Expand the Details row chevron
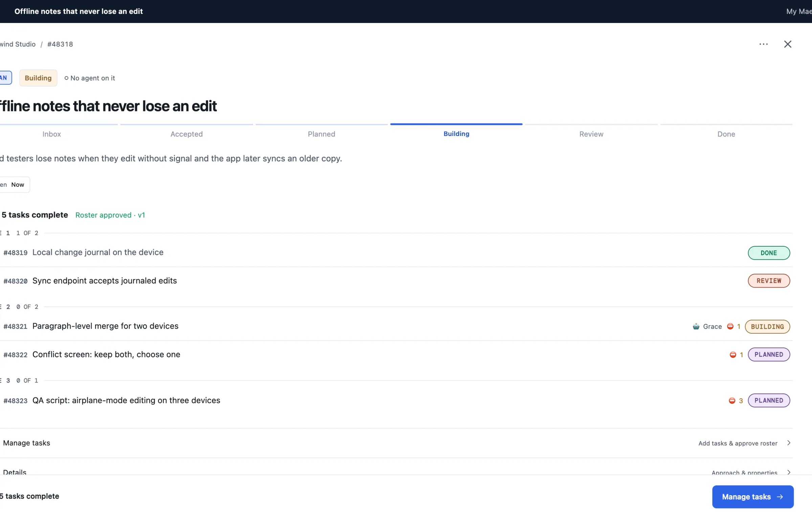The width and height of the screenshot is (812, 518). click(x=789, y=472)
